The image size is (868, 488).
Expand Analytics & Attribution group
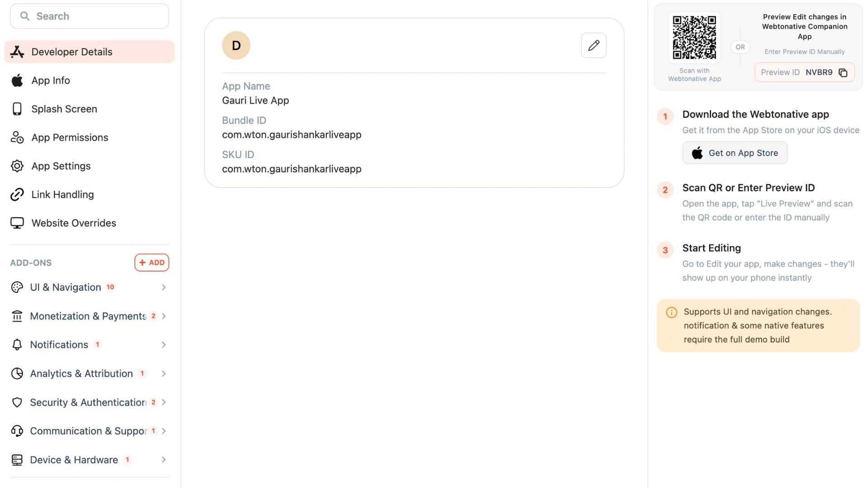pos(90,374)
